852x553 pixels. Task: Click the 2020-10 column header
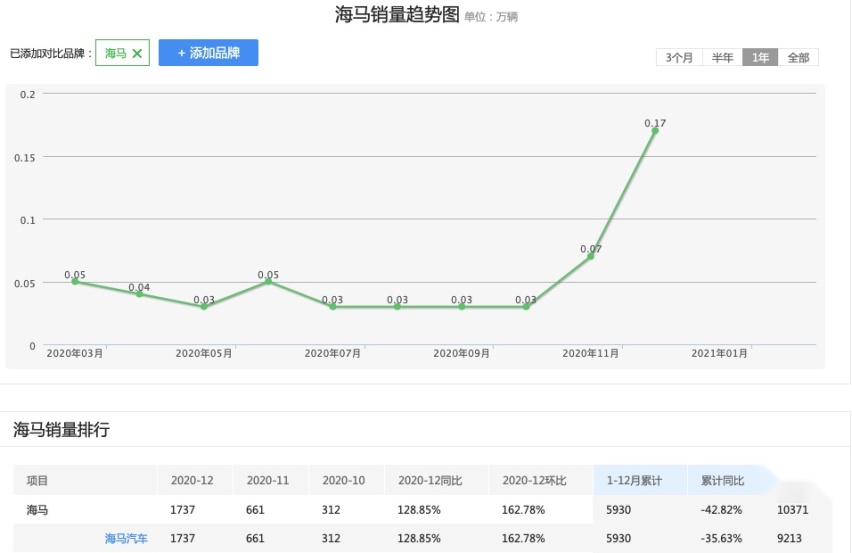pyautogui.click(x=346, y=480)
